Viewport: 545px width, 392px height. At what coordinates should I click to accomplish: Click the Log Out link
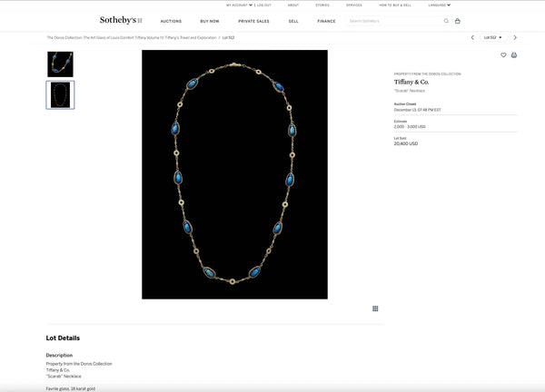263,5
